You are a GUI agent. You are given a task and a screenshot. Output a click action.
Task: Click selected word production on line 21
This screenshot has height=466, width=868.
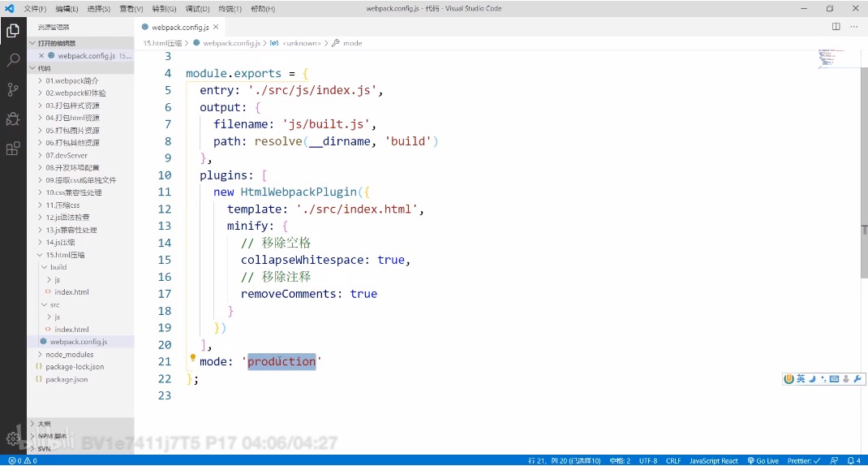(x=281, y=361)
